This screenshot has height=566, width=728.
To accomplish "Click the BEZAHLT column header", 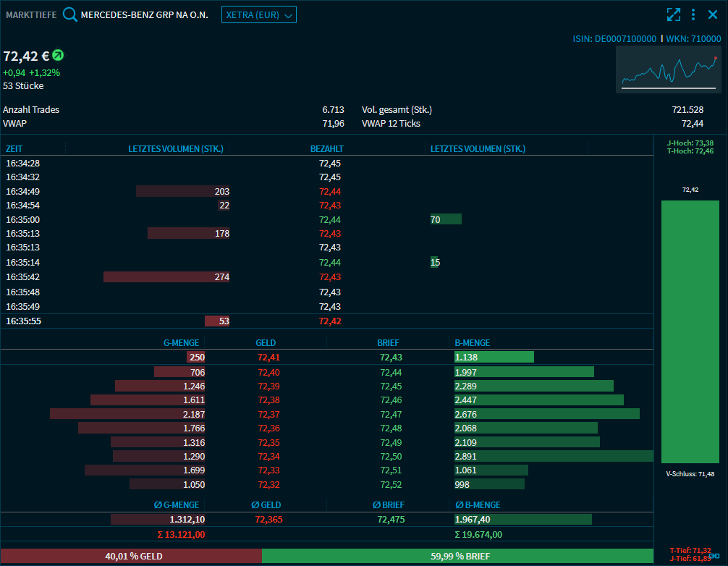I will [x=326, y=148].
